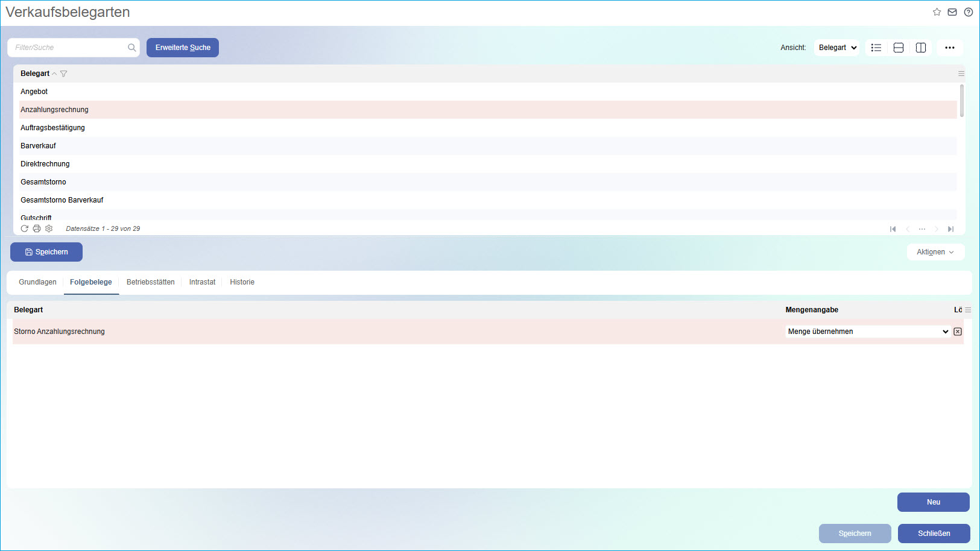980x551 pixels.
Task: Mark page as favorite with star icon
Action: [937, 12]
